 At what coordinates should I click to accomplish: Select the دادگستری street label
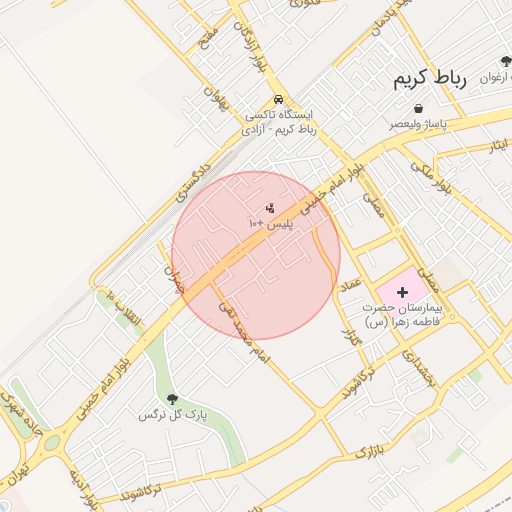click(x=193, y=183)
